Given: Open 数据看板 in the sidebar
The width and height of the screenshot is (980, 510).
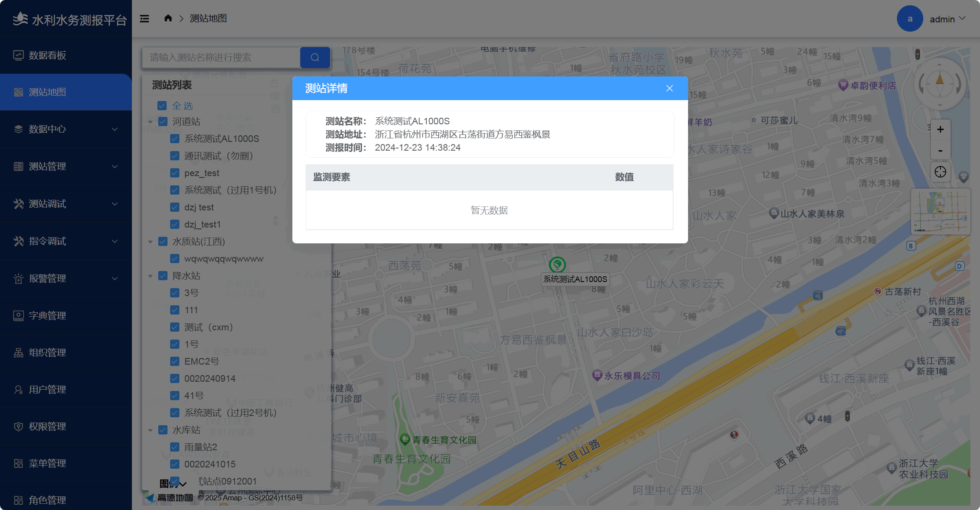Looking at the screenshot, I should pos(47,55).
